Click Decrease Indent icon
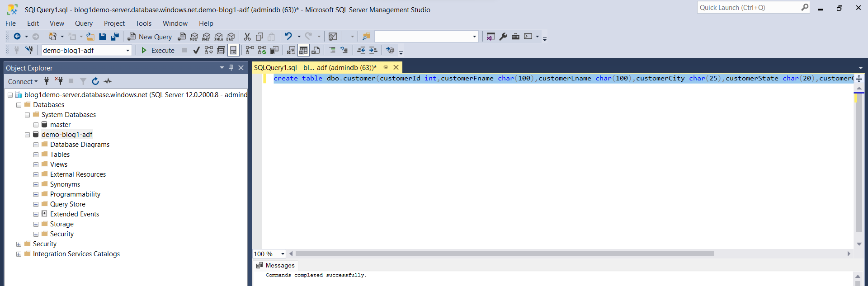Image resolution: width=868 pixels, height=286 pixels. pos(361,50)
